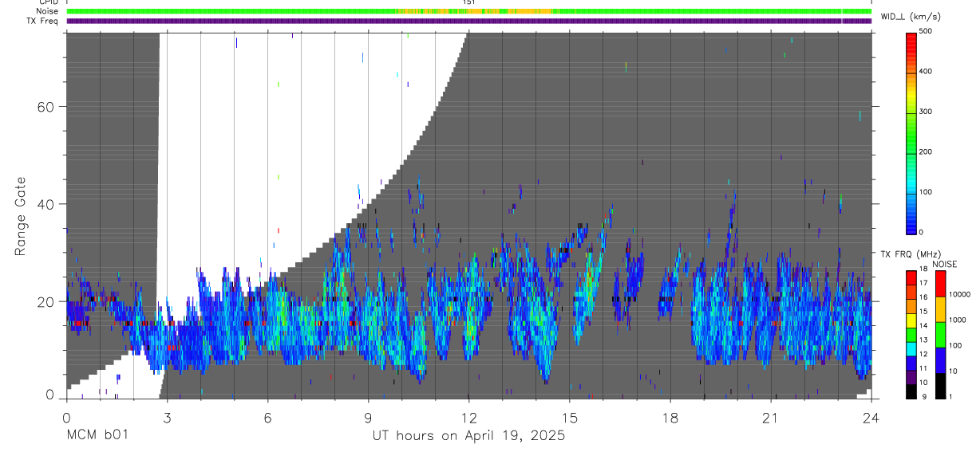The image size is (980, 452).
Task: Click the 60 tick on Range Gate axis
Action: [x=45, y=107]
